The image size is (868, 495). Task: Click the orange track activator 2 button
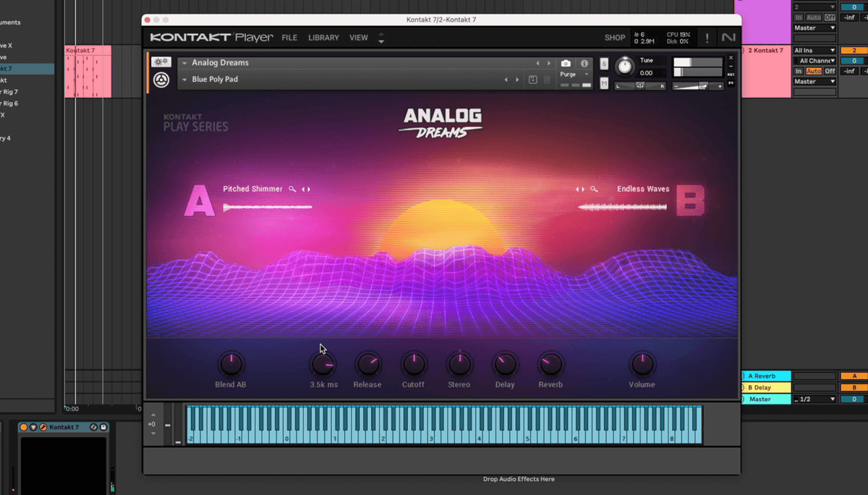(854, 51)
